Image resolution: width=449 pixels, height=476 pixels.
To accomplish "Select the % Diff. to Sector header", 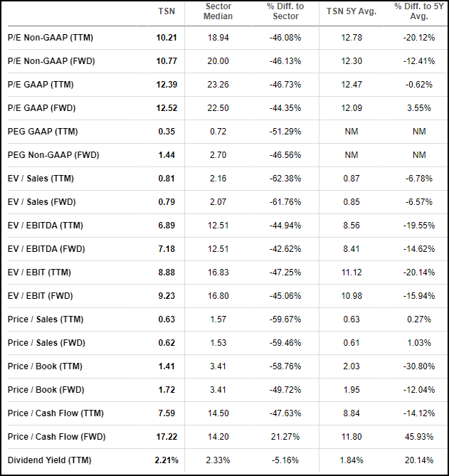I will [x=285, y=11].
